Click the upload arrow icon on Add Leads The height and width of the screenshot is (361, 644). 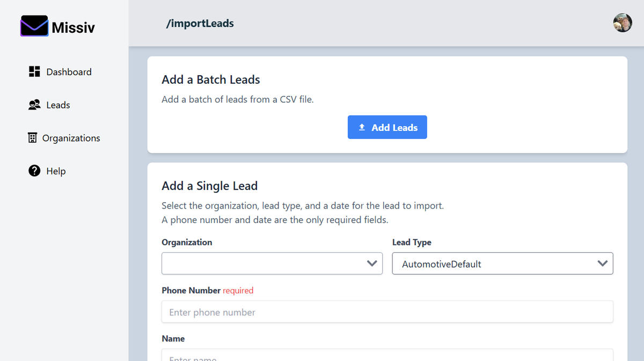(362, 128)
